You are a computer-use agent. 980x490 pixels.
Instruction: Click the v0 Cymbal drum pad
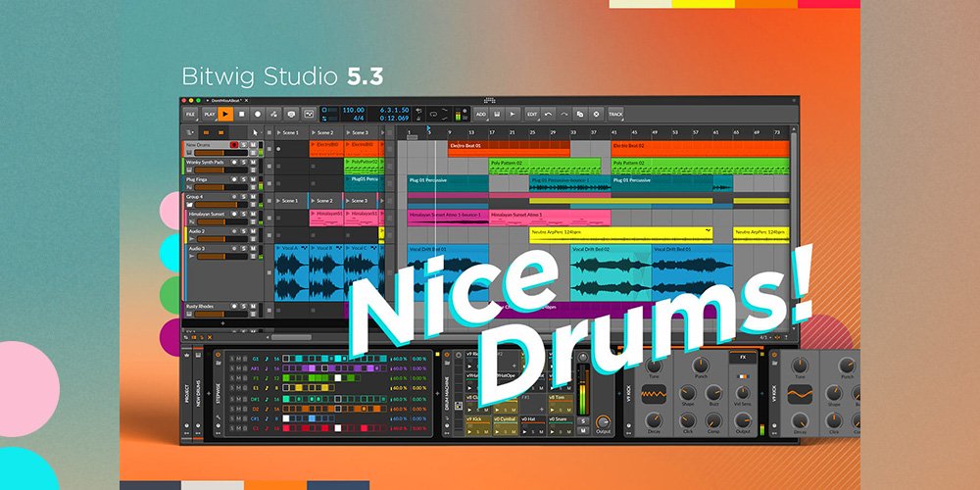[x=506, y=425]
